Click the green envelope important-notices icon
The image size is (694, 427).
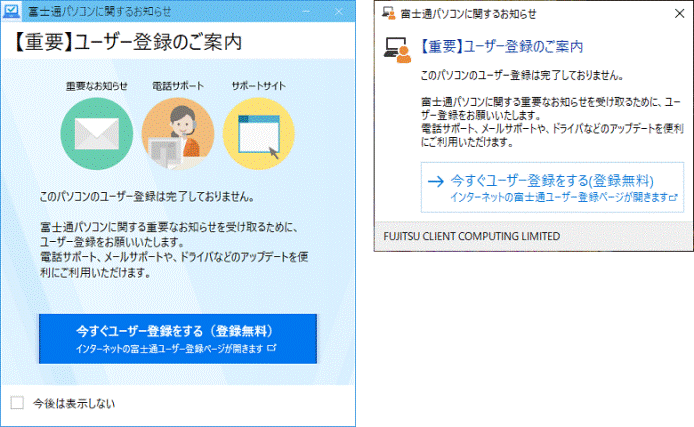[97, 132]
